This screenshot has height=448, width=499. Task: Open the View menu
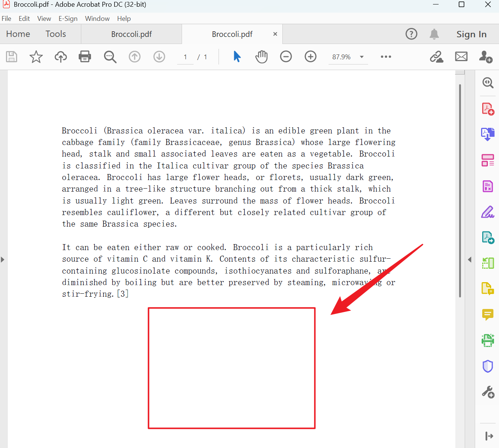pyautogui.click(x=44, y=19)
